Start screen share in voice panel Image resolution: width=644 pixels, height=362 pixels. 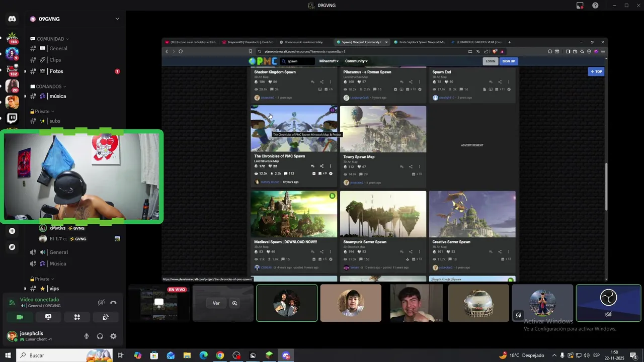tap(48, 317)
